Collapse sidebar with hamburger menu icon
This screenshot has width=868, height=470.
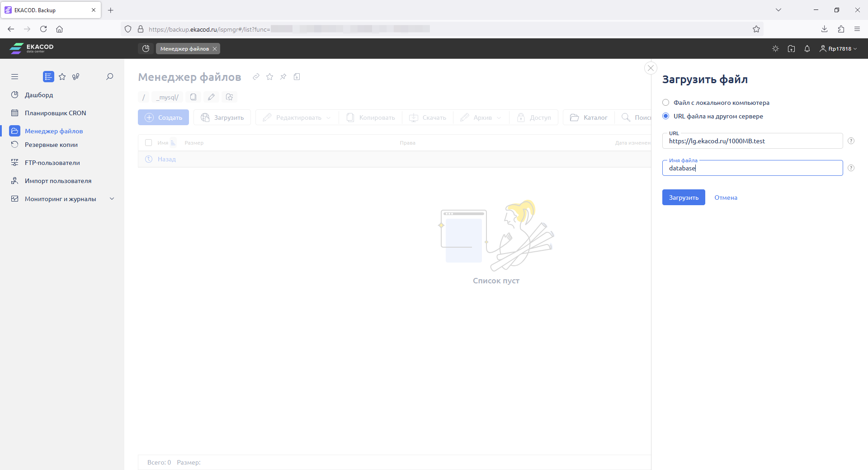click(x=15, y=77)
